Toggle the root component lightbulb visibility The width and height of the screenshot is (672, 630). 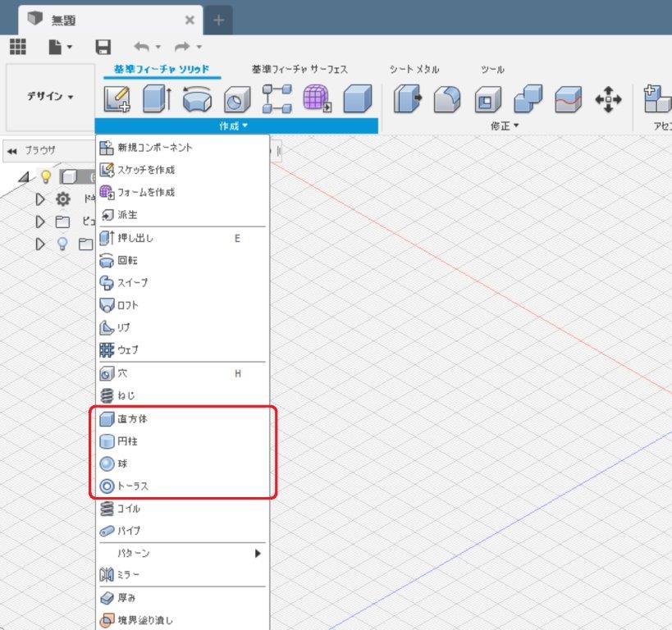click(x=46, y=176)
